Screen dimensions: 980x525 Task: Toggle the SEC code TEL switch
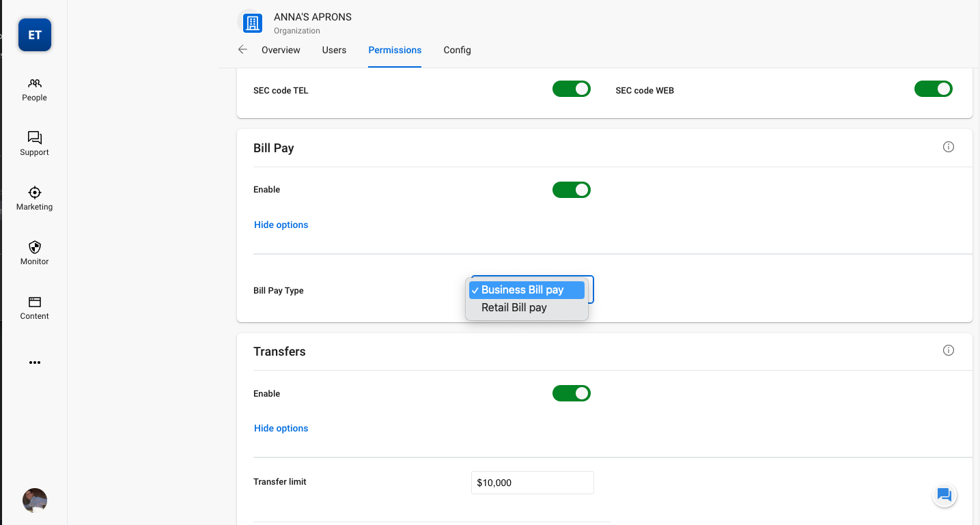click(571, 89)
